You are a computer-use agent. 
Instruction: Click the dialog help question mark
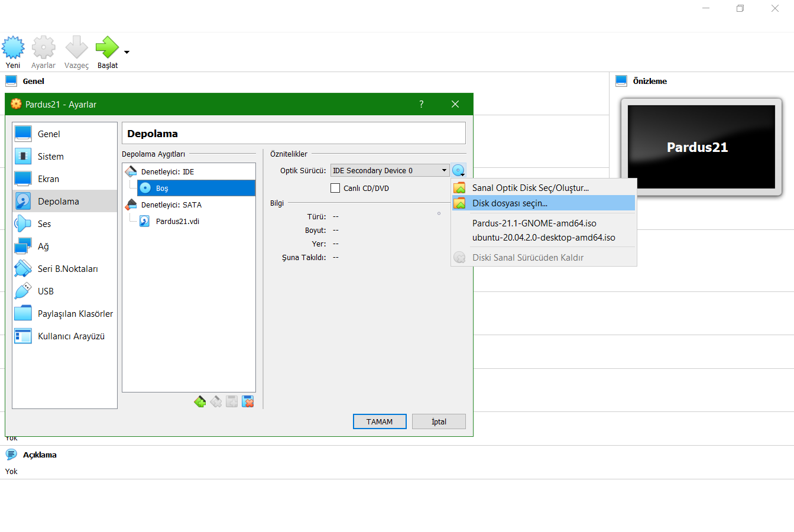point(422,104)
